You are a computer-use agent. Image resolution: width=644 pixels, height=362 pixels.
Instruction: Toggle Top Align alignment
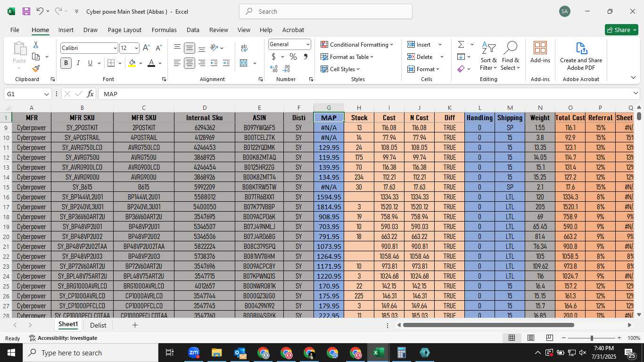pyautogui.click(x=177, y=48)
